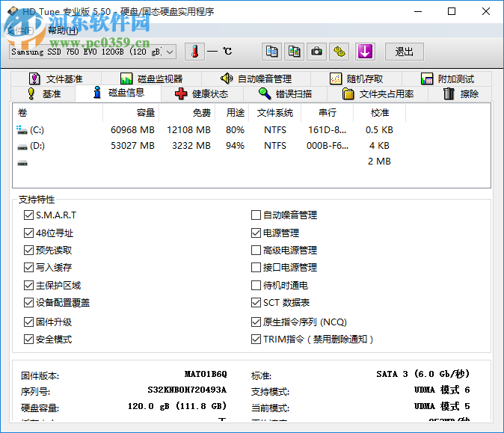Open the 自动噪音管理 tab
This screenshot has height=433, width=504.
point(256,79)
